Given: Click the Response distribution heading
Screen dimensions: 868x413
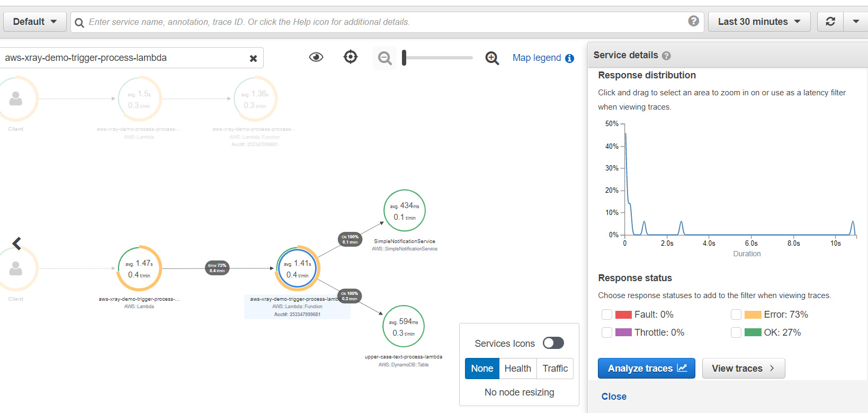Looking at the screenshot, I should pyautogui.click(x=647, y=75).
